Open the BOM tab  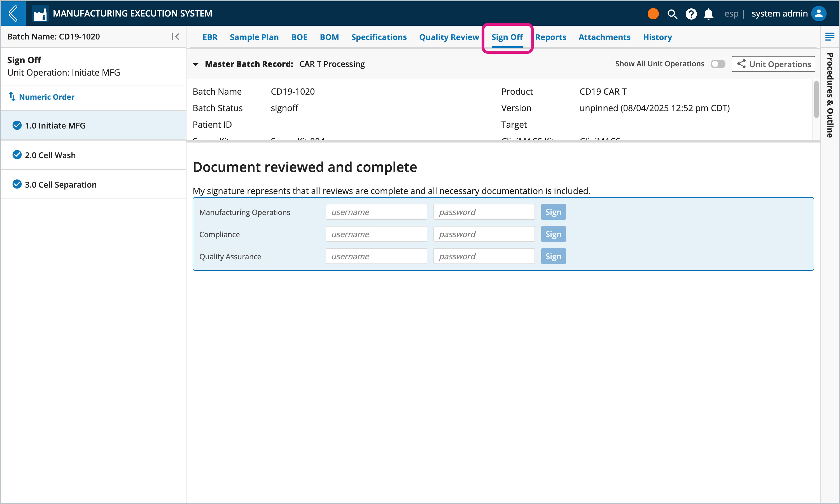(329, 37)
